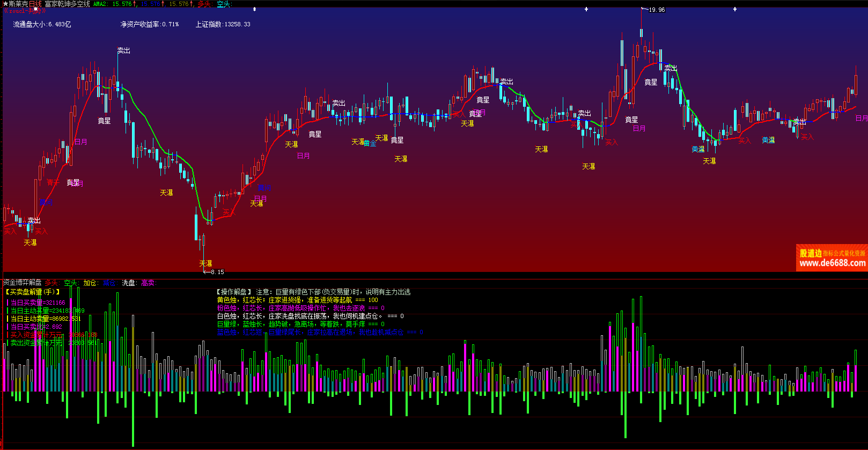Screen dimensions: 868x450
Task: Open the 资金博弈解盘 indicator title
Action: pos(22,283)
